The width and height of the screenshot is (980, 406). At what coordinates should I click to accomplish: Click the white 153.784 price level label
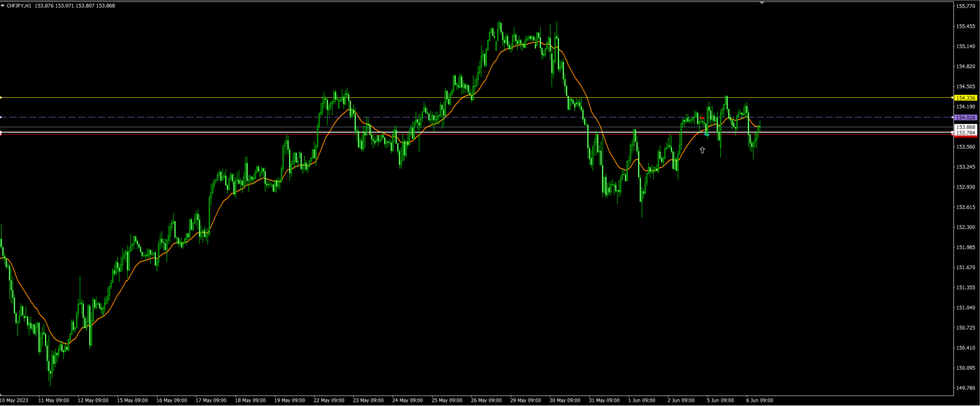pyautogui.click(x=966, y=133)
